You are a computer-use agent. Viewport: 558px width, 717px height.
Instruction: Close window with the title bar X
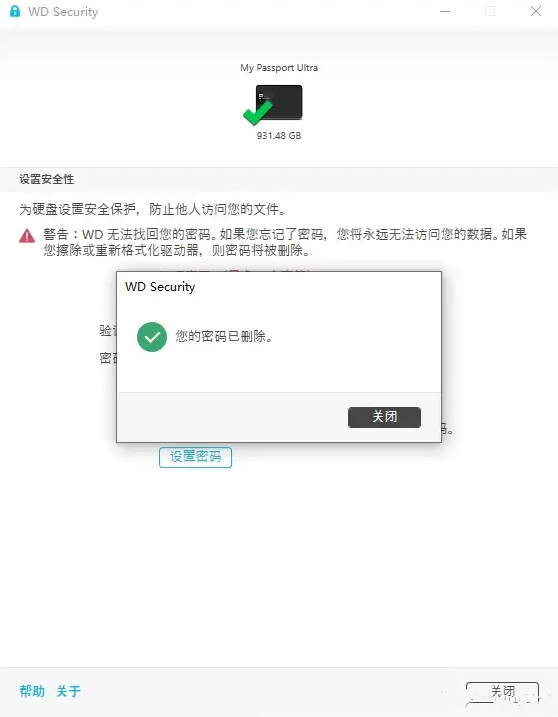coord(536,11)
